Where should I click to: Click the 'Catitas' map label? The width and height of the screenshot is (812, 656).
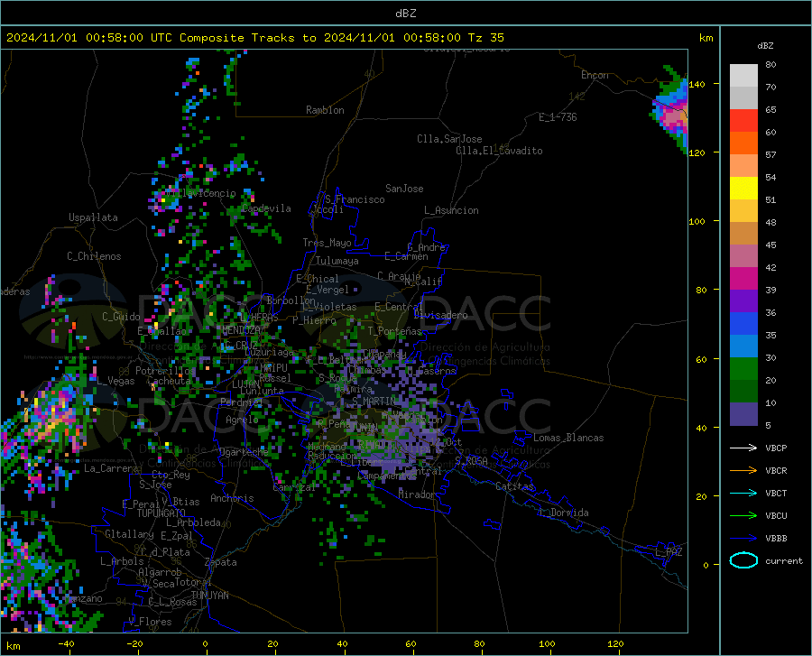(514, 486)
